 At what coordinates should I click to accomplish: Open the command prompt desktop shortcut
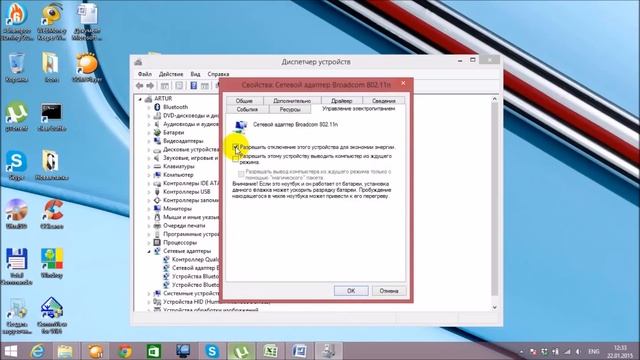tap(52, 116)
